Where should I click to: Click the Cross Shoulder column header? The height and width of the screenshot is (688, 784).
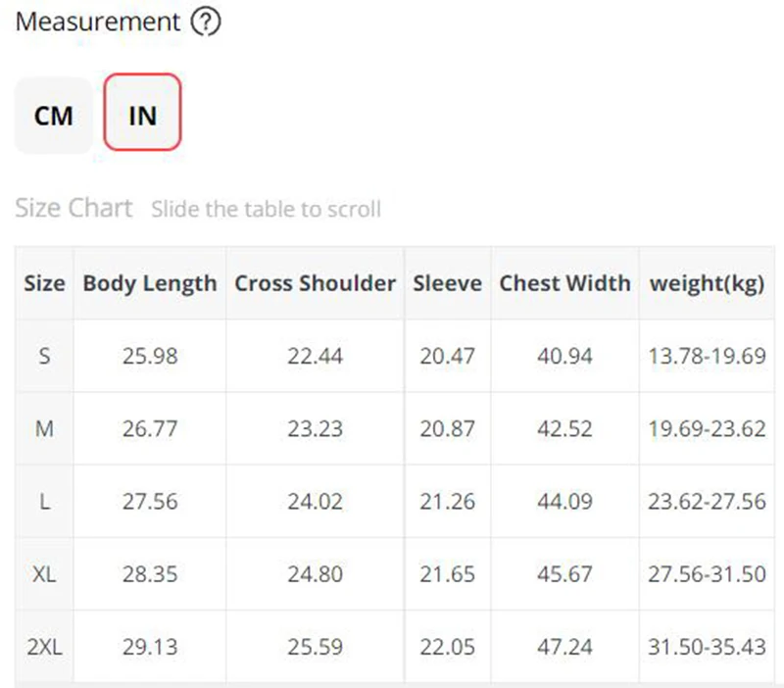315,283
